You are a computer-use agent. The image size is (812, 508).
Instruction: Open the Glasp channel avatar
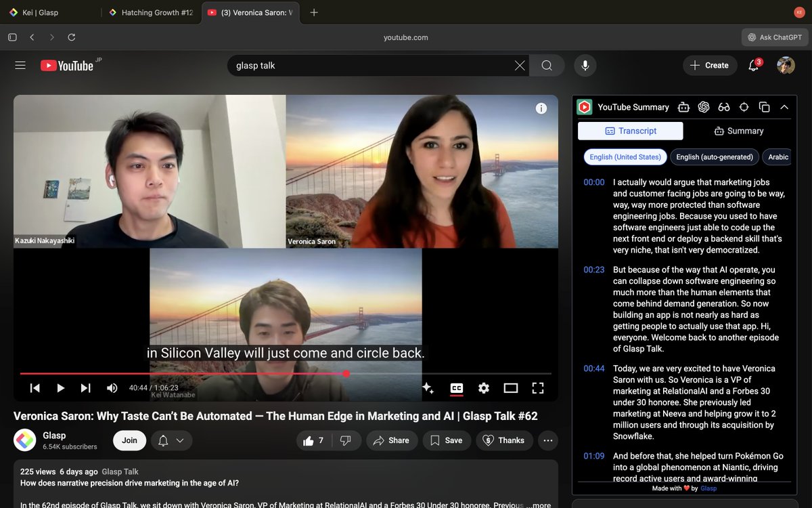point(25,440)
